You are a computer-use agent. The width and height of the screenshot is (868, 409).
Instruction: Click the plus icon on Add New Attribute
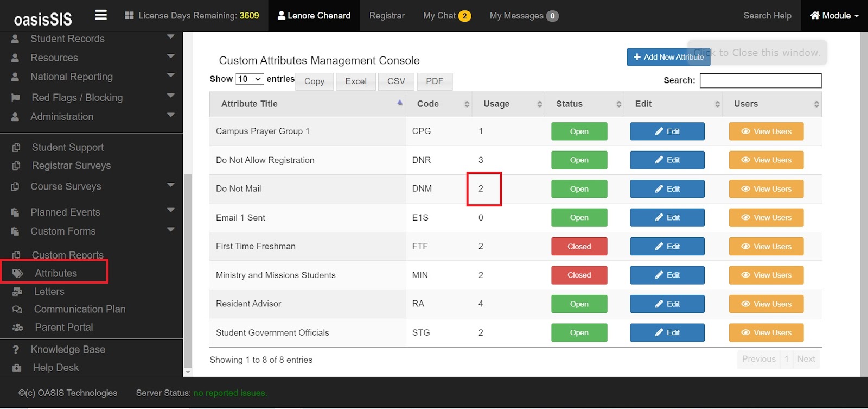(637, 57)
